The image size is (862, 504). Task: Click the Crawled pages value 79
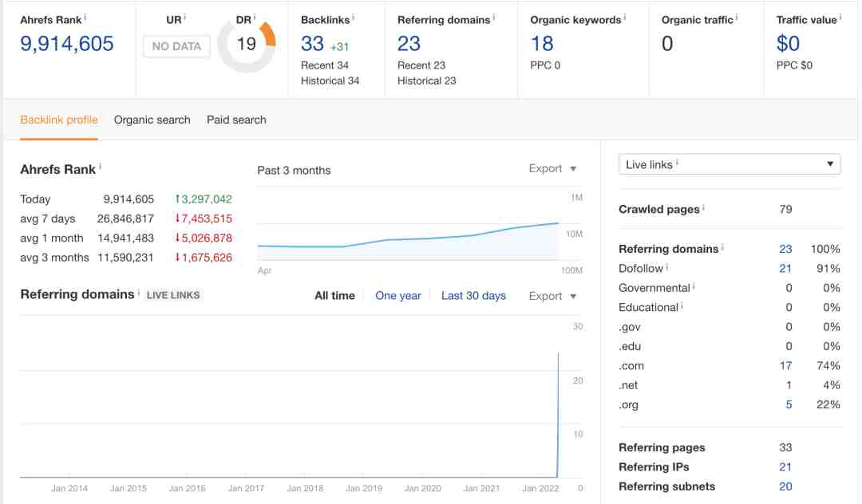tap(785, 209)
